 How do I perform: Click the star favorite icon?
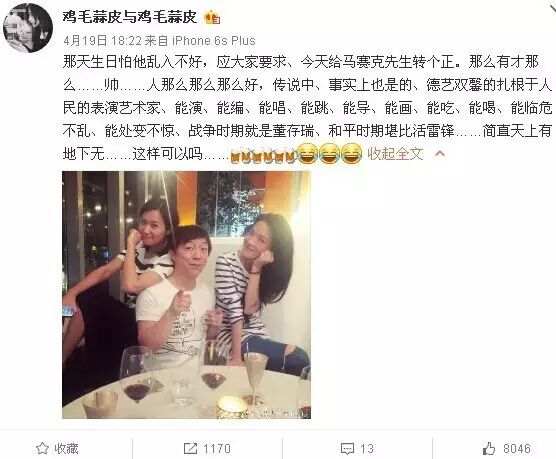click(42, 448)
